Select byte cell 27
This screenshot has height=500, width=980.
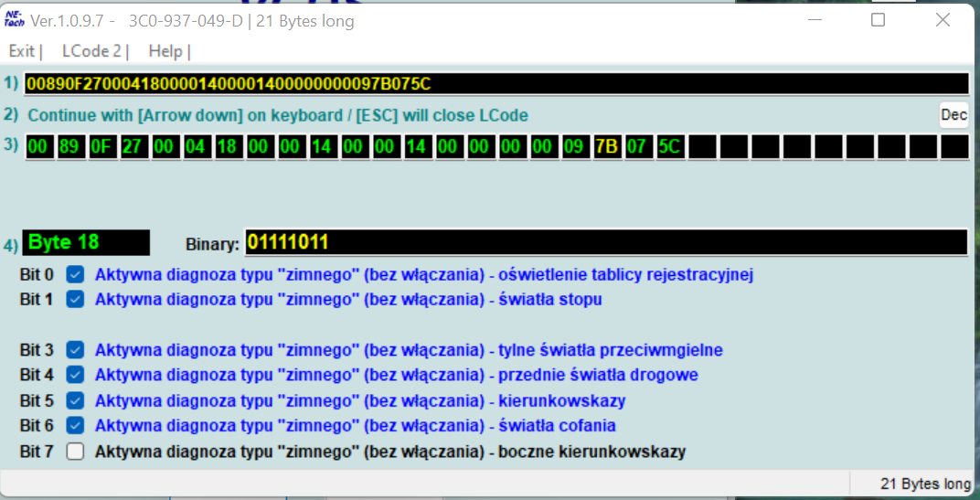coord(134,147)
